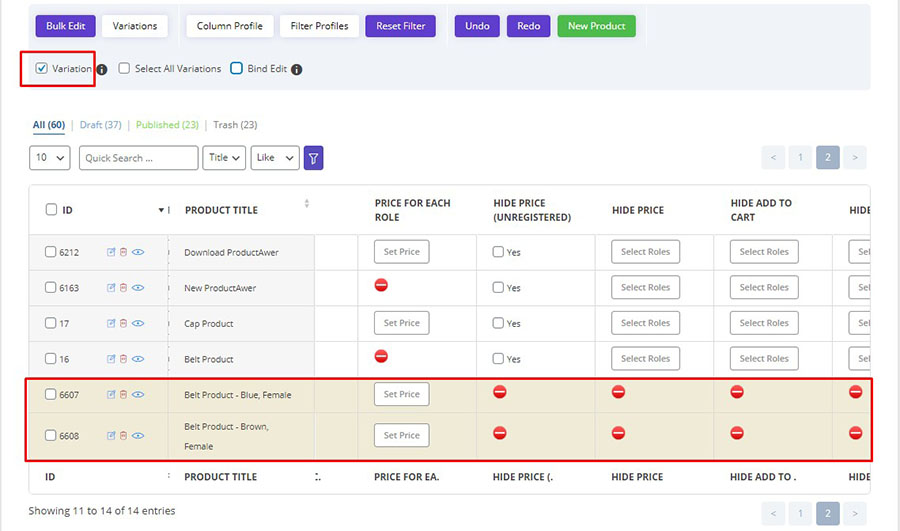Trash variation 6607

click(123, 394)
